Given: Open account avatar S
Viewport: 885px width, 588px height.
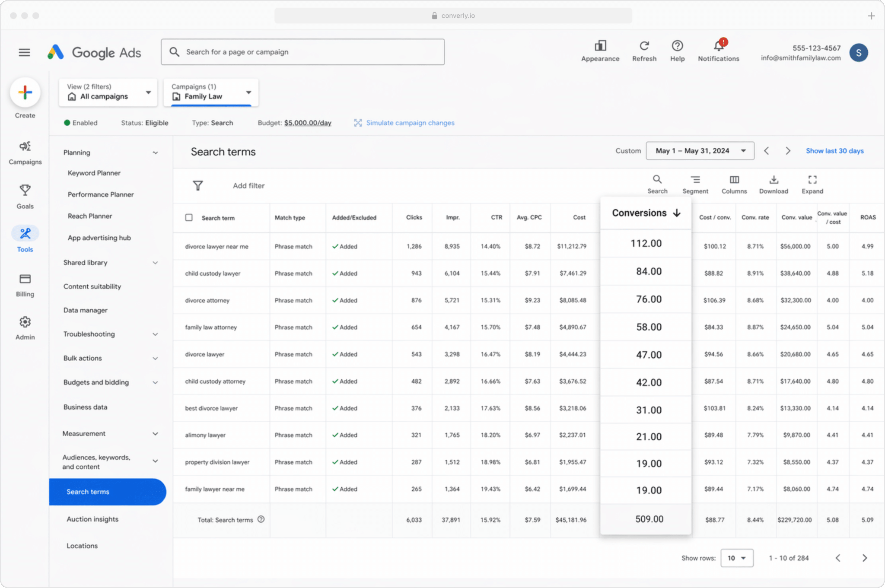Looking at the screenshot, I should pos(859,53).
